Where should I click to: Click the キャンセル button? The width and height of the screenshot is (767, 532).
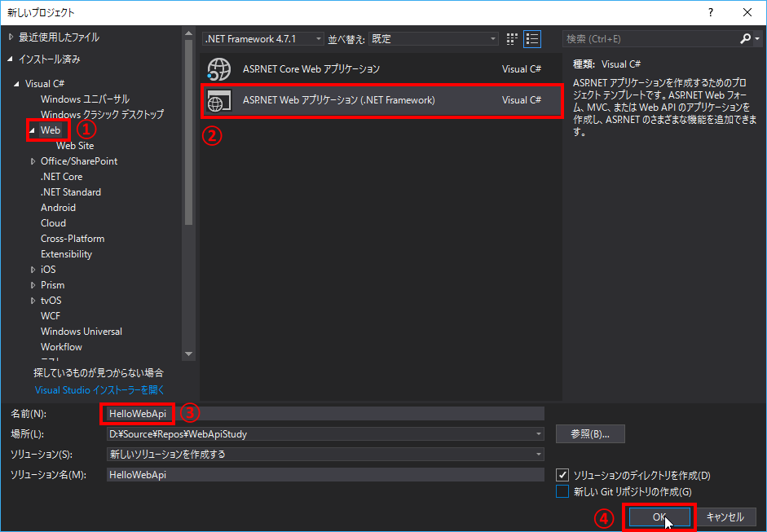tap(725, 517)
